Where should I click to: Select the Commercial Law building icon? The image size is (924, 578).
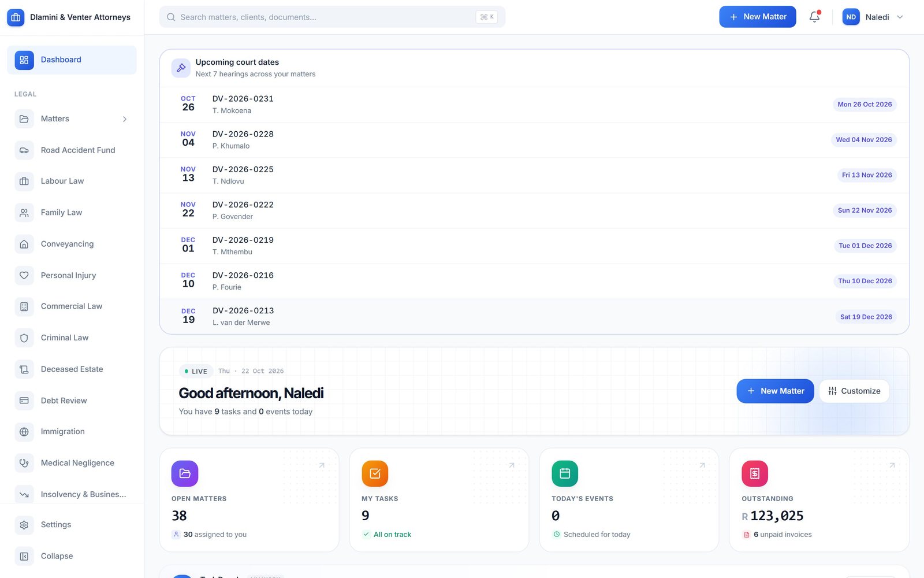(x=24, y=306)
